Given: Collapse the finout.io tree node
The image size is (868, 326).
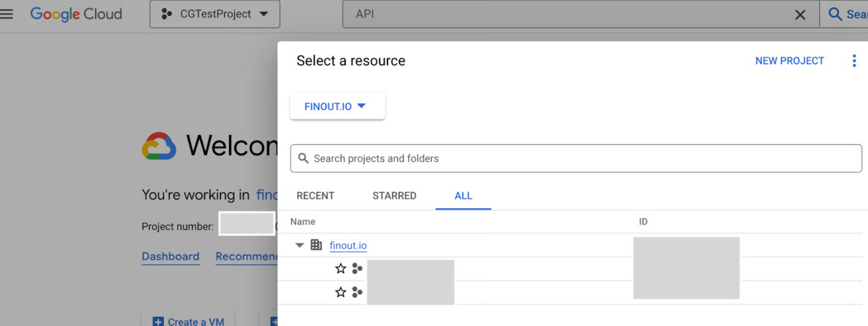Looking at the screenshot, I should tap(299, 245).
